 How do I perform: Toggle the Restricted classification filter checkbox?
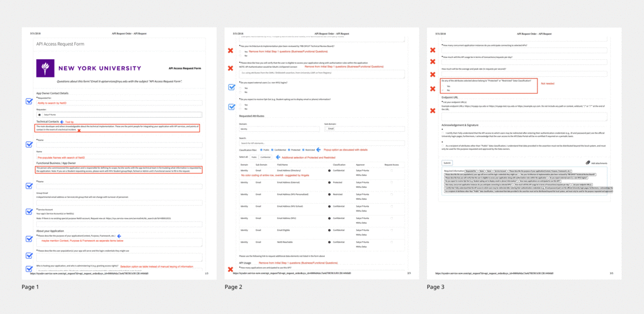(303, 150)
